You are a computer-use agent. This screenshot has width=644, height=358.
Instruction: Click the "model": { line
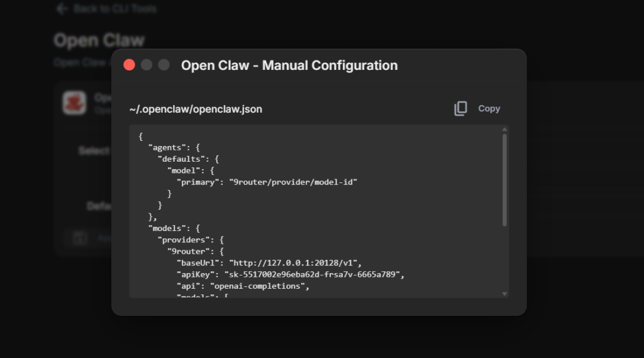(191, 171)
